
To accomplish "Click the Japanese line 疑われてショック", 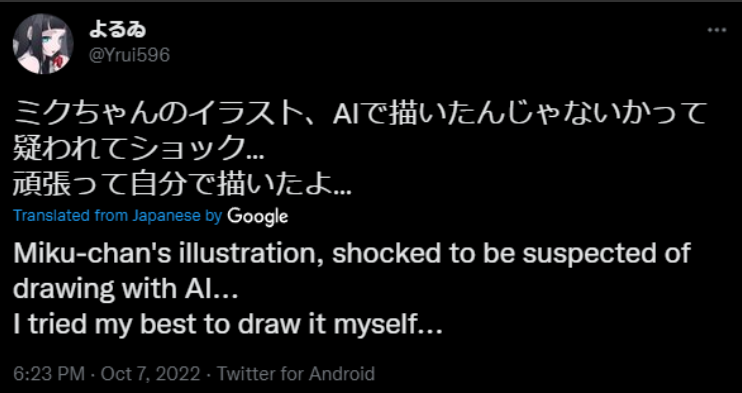I will point(139,151).
